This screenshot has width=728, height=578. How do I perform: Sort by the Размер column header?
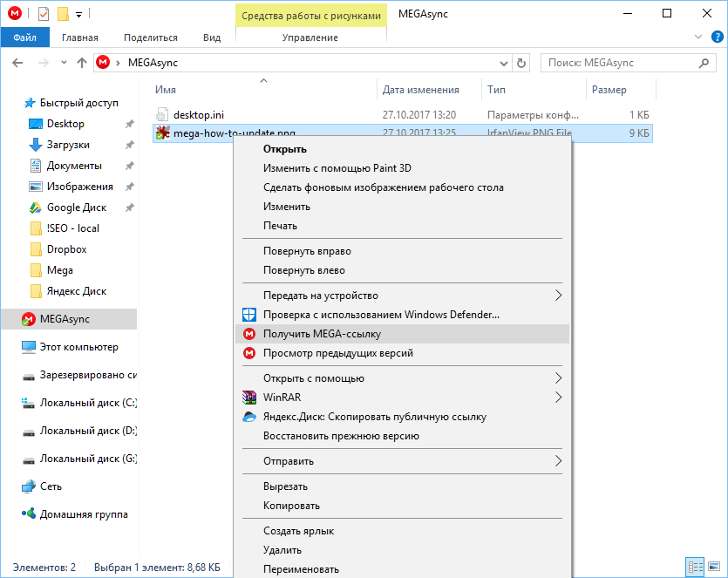coord(609,90)
